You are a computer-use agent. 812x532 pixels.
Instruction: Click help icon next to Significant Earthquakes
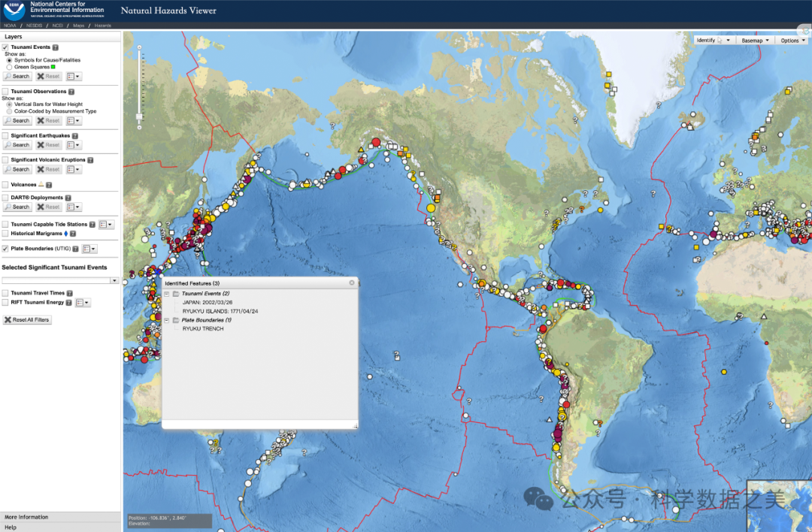pos(75,136)
